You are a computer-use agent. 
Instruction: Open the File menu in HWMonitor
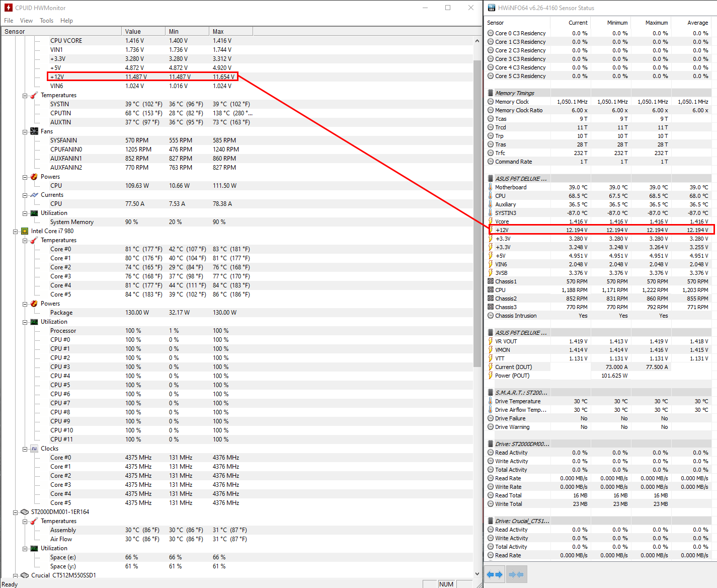click(x=9, y=21)
